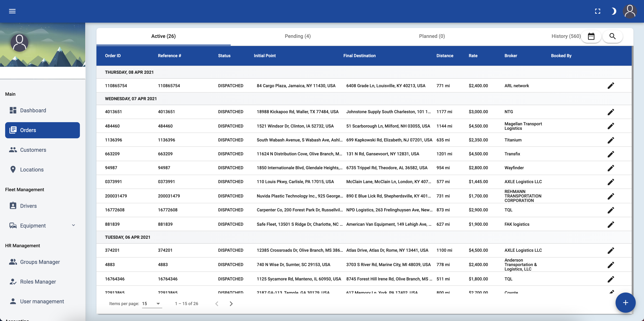Open the items per page dropdown
644x321 pixels.
[x=151, y=304]
